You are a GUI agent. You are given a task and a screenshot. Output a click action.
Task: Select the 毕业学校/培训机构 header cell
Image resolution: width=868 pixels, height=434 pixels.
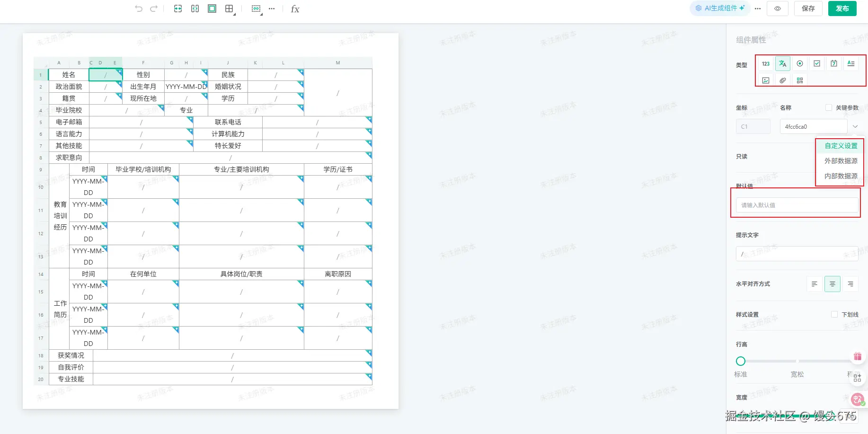point(143,169)
